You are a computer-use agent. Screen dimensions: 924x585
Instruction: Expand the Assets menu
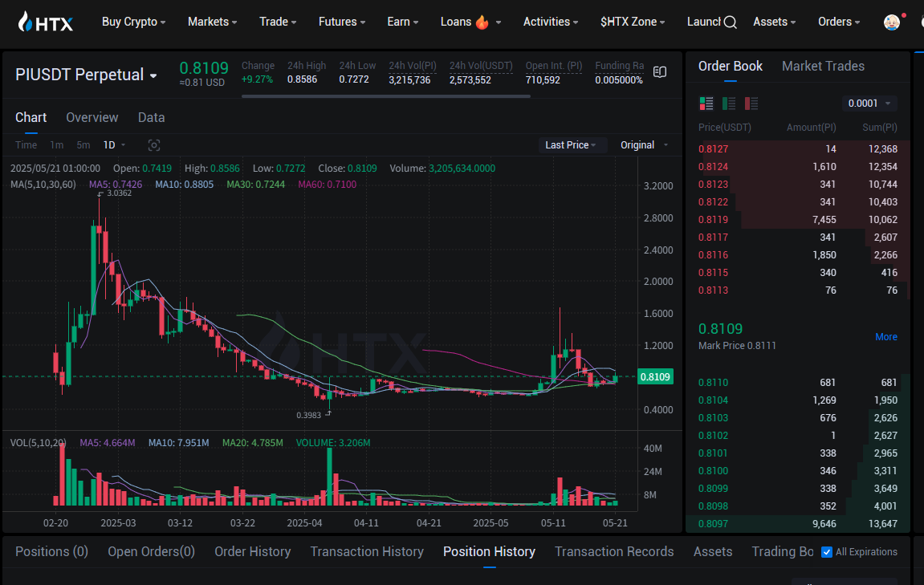pyautogui.click(x=775, y=22)
